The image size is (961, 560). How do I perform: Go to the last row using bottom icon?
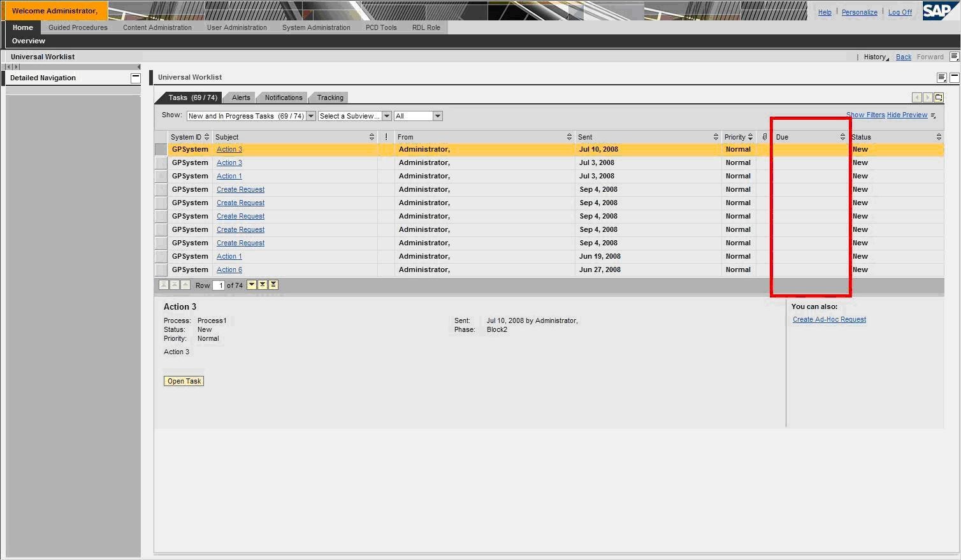(273, 285)
